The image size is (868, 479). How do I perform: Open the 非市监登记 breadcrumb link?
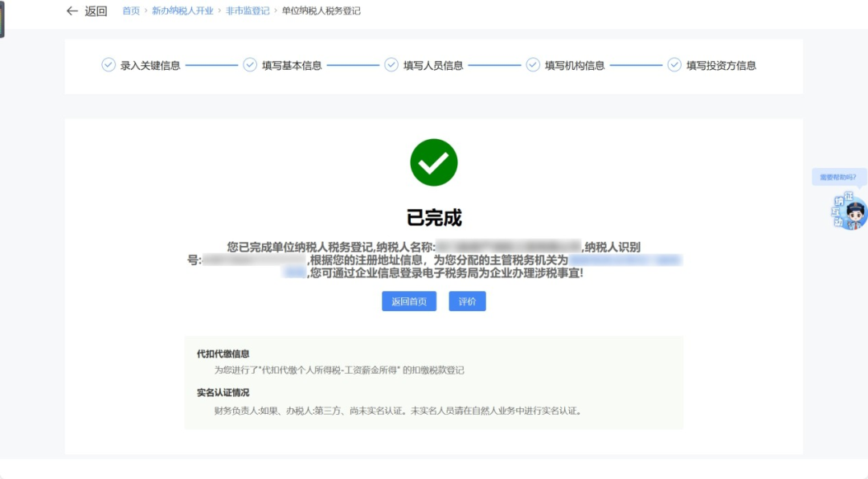248,11
